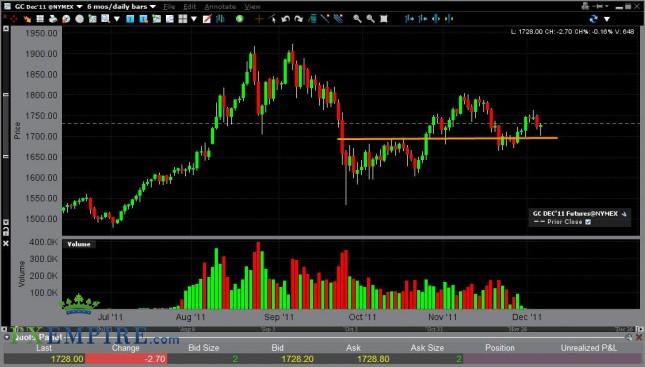Click the Last price value 1728.00
645x367 pixels.
point(67,359)
